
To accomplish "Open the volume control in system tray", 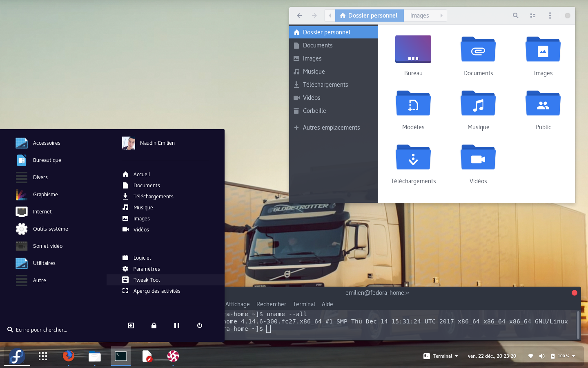I will point(542,356).
